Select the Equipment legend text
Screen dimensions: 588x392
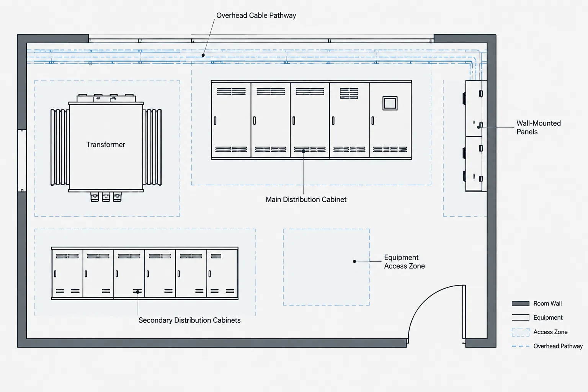coord(548,318)
